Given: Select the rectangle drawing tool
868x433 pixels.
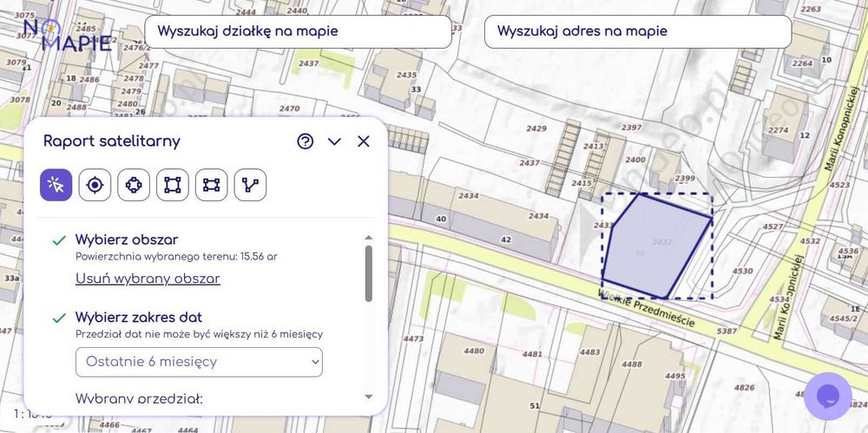Looking at the screenshot, I should (x=211, y=185).
